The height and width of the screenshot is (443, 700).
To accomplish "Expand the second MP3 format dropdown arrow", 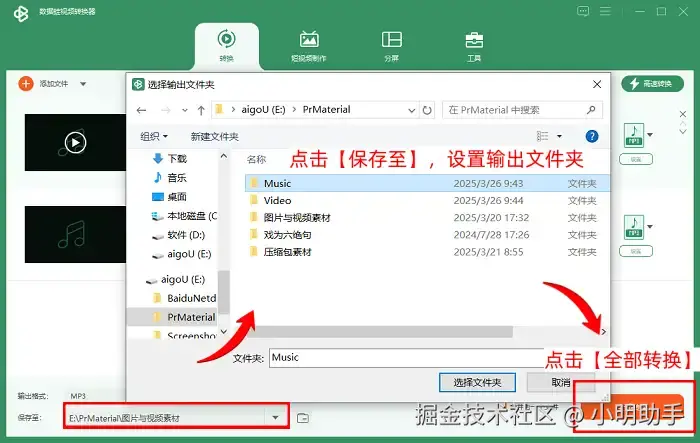I will (650, 226).
